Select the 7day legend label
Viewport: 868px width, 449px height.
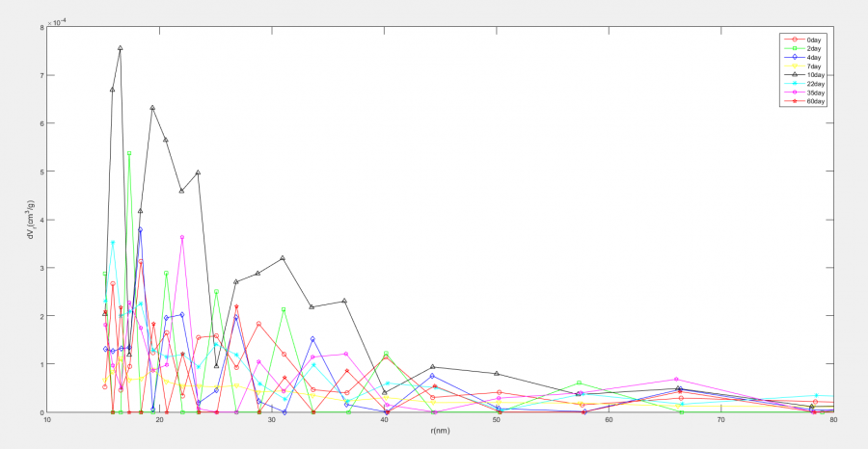pos(813,66)
